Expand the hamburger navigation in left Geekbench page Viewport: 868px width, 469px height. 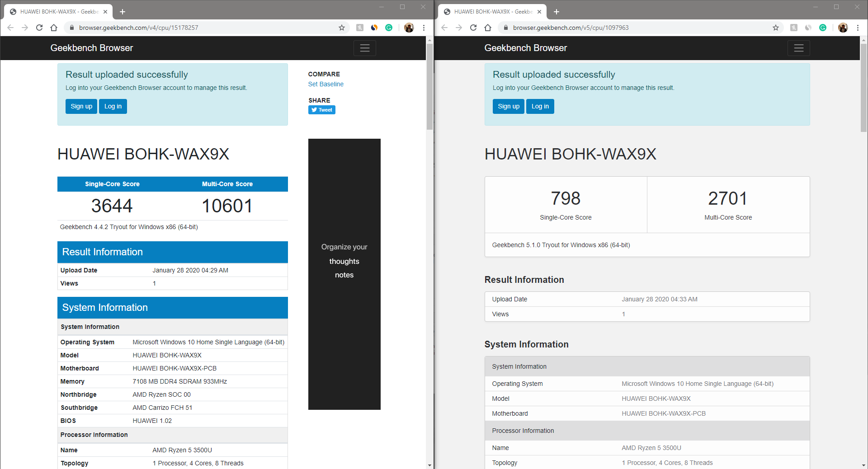pyautogui.click(x=365, y=48)
